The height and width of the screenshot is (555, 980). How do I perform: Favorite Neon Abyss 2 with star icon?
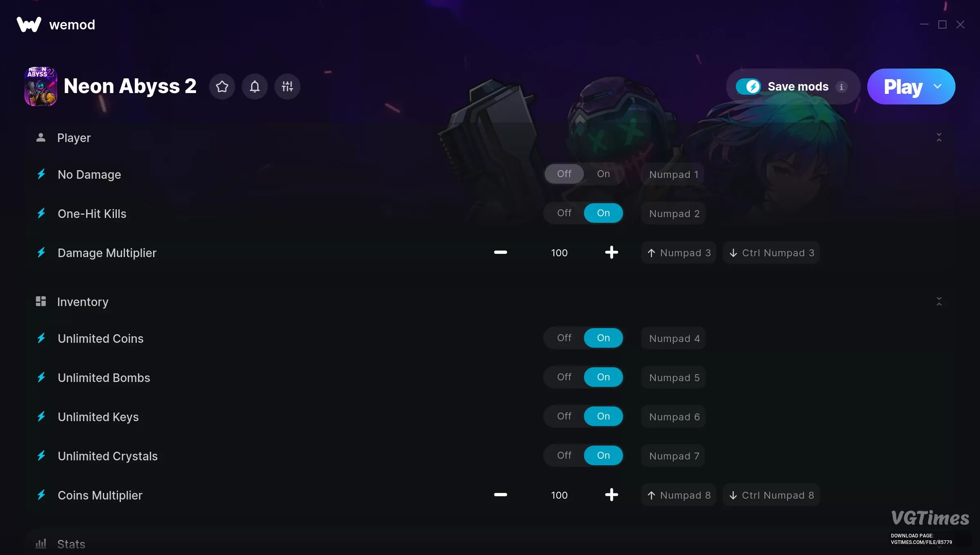tap(222, 87)
